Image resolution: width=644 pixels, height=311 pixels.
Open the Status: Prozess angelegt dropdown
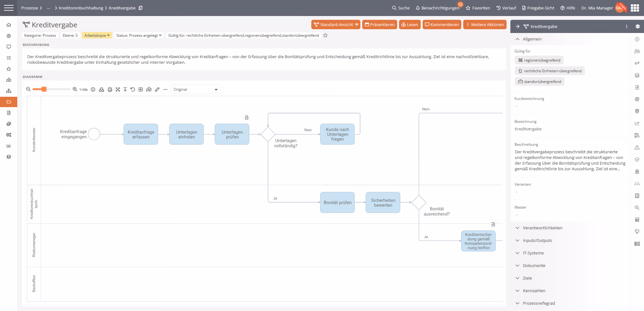(x=139, y=35)
